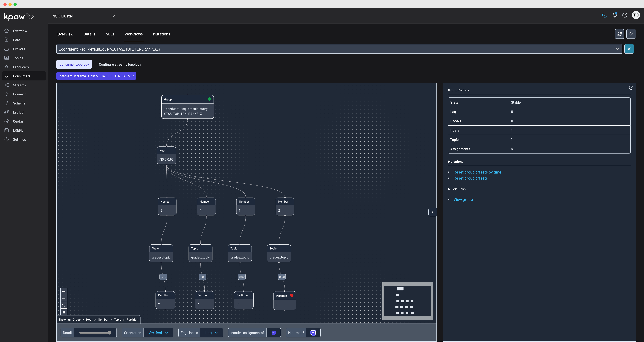Open the TO user avatar menu

(x=636, y=15)
